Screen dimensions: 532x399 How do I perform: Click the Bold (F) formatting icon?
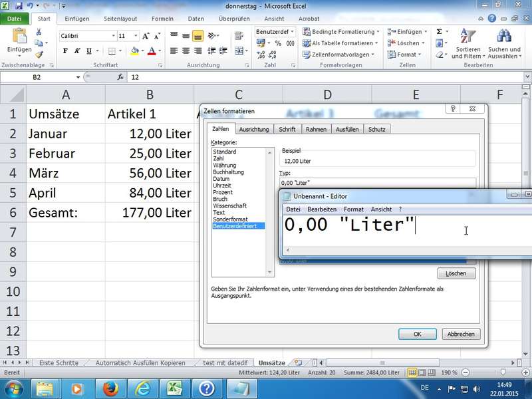[65, 51]
